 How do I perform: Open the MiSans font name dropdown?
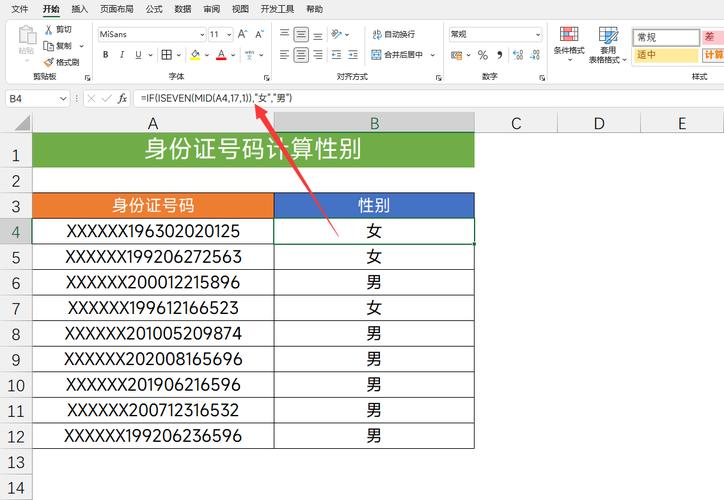[202, 35]
